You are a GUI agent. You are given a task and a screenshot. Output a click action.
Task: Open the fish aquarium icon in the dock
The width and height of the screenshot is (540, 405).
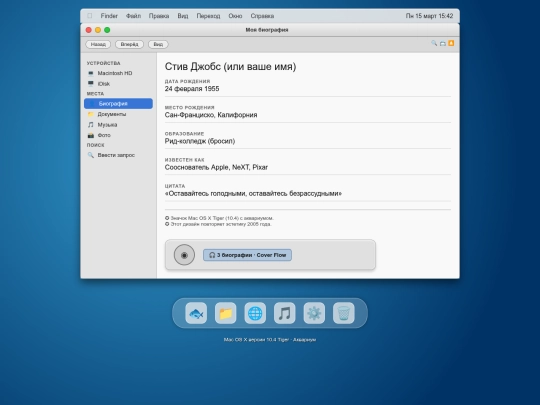coord(196,313)
